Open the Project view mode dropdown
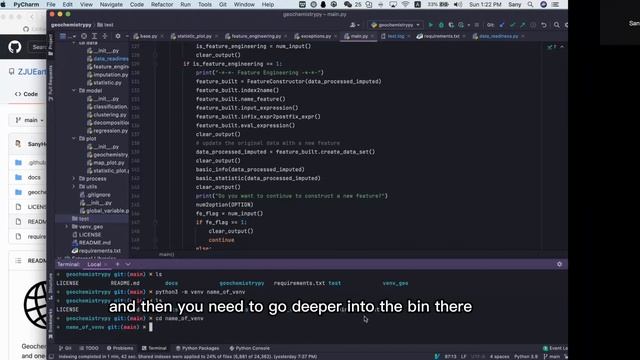The height and width of the screenshot is (360, 640). tap(68, 36)
